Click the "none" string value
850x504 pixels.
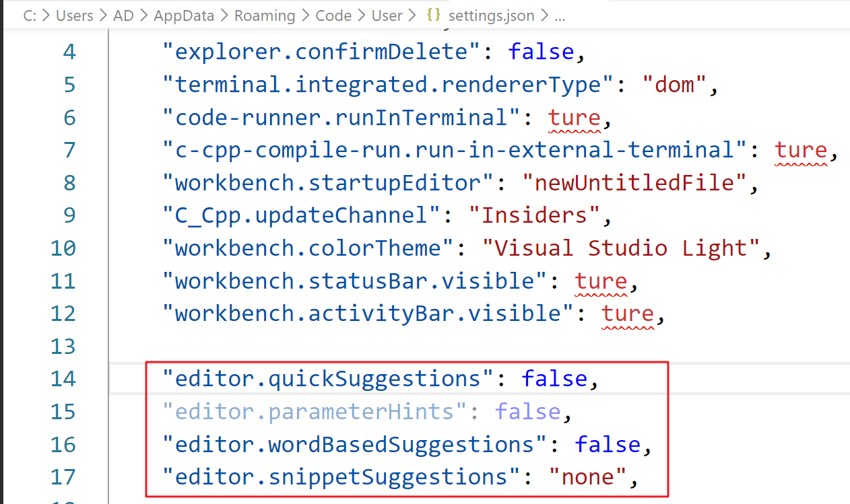point(588,477)
